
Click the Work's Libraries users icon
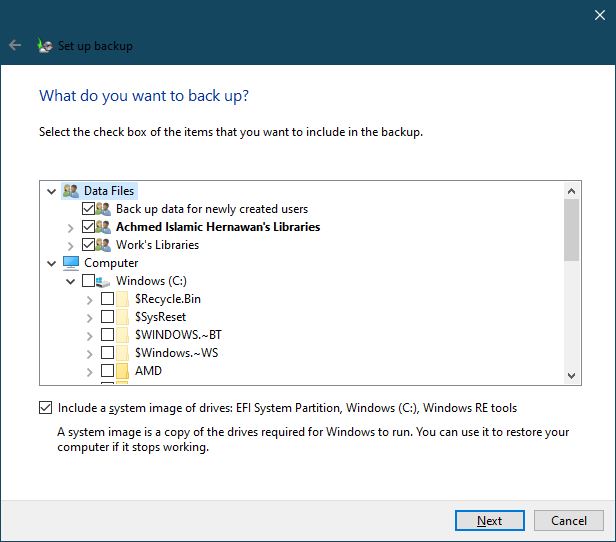pyautogui.click(x=104, y=245)
